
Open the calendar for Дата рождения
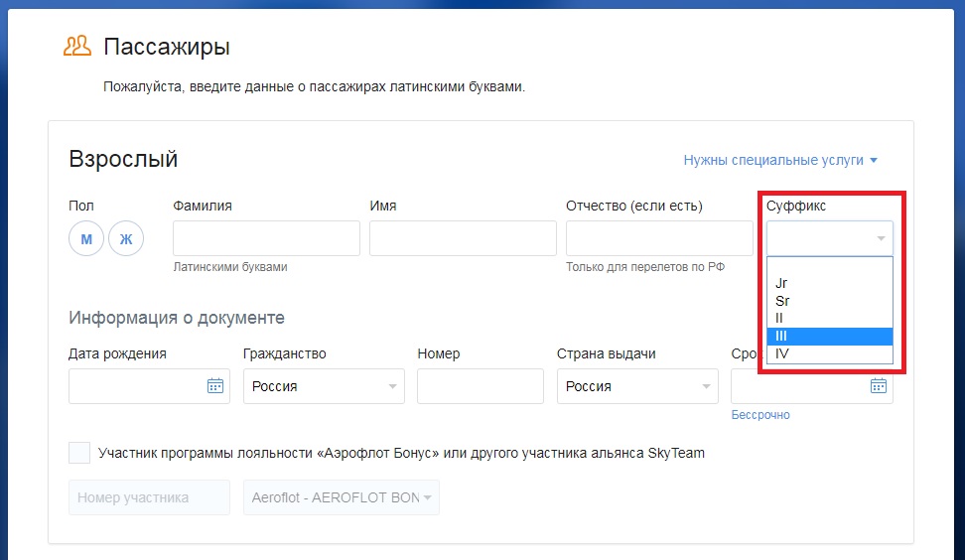[x=215, y=386]
